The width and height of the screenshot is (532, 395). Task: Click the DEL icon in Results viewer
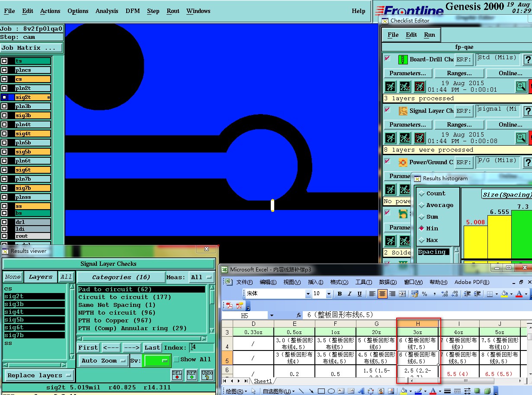coord(177,375)
